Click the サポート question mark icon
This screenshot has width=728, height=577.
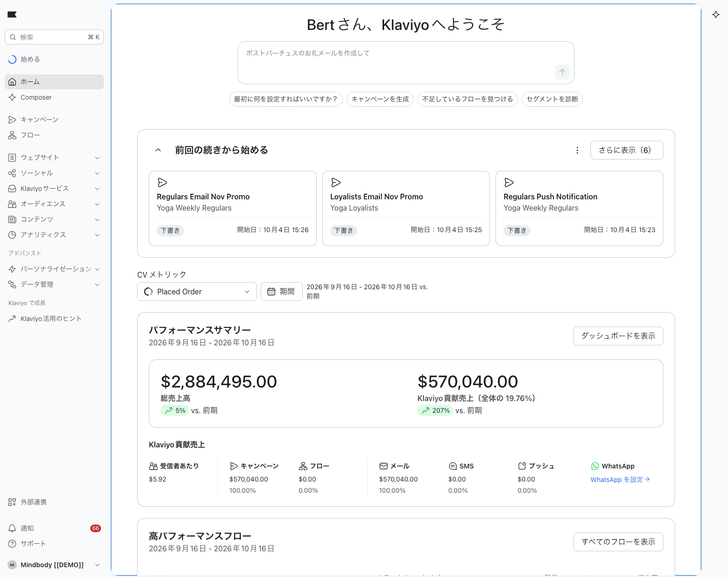pos(12,544)
